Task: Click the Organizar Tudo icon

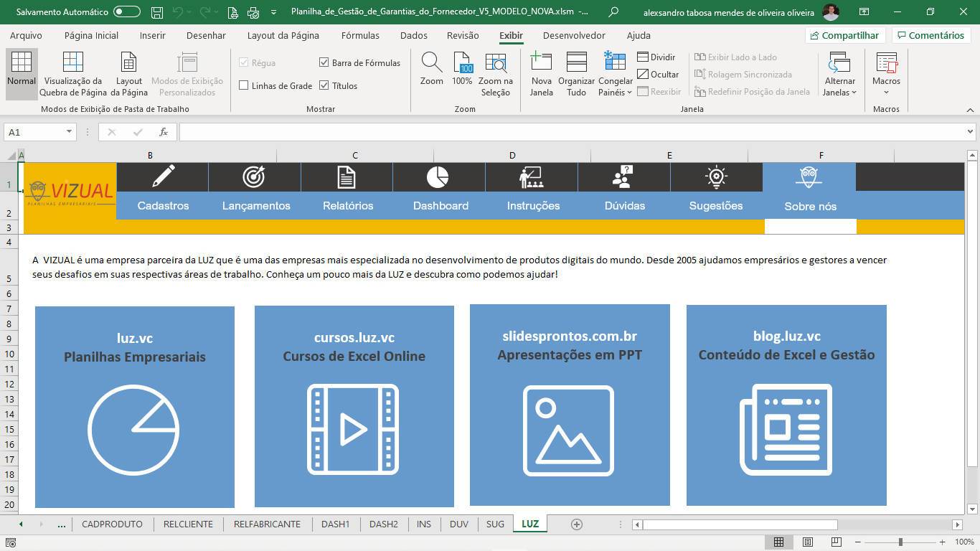Action: coord(576,63)
